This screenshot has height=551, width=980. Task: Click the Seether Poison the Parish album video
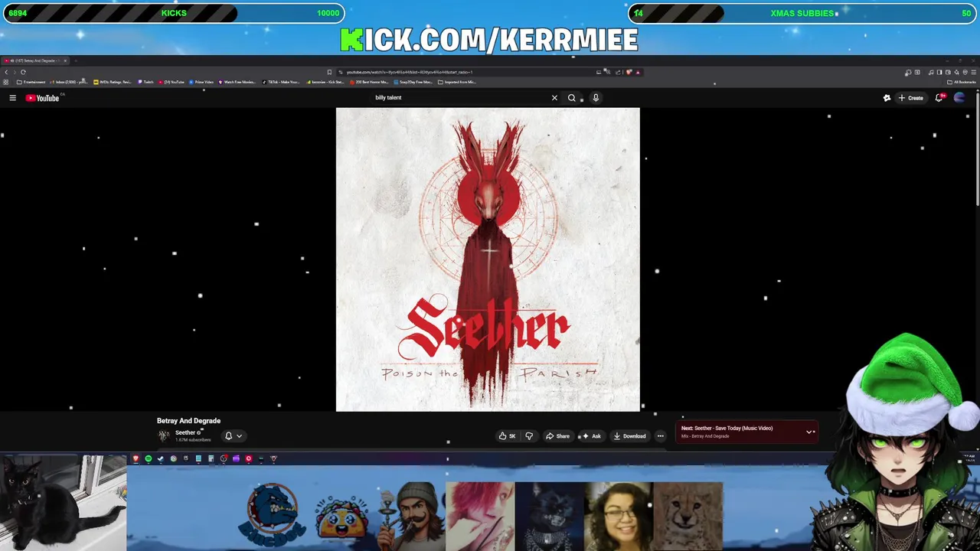click(x=488, y=259)
